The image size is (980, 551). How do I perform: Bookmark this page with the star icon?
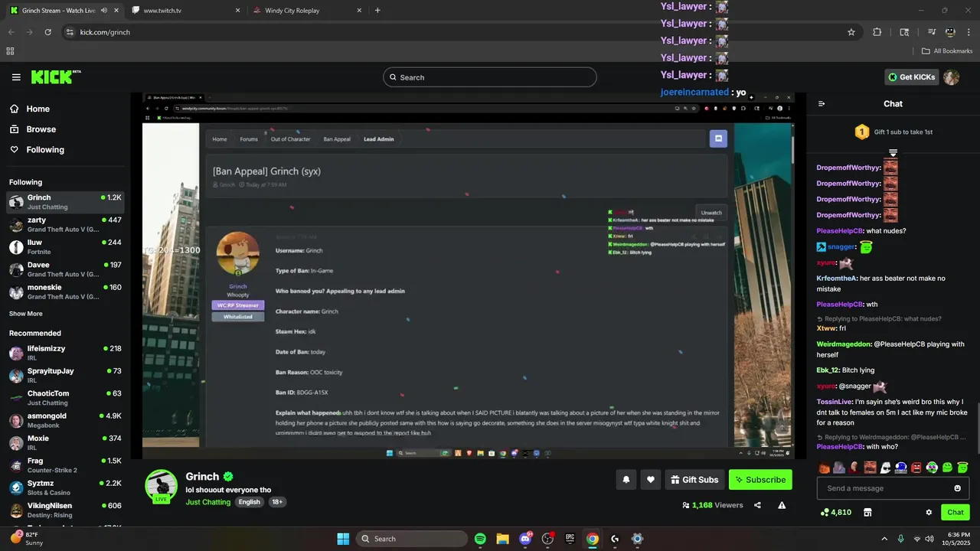click(x=851, y=32)
